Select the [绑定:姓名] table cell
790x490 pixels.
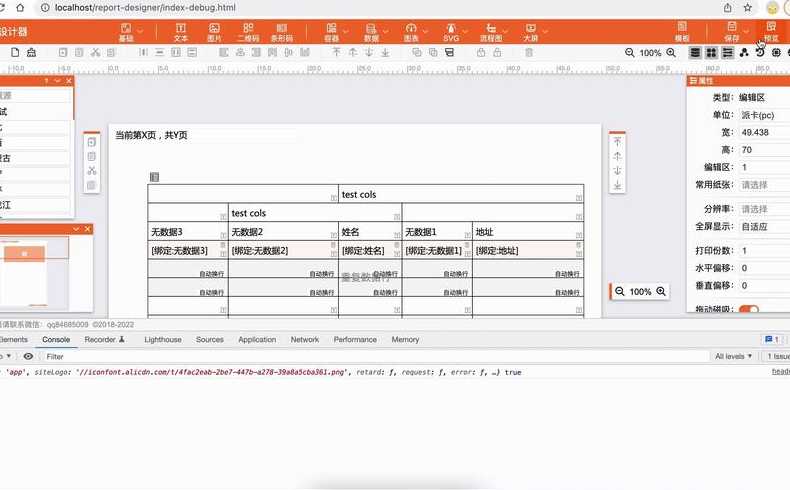pos(370,250)
